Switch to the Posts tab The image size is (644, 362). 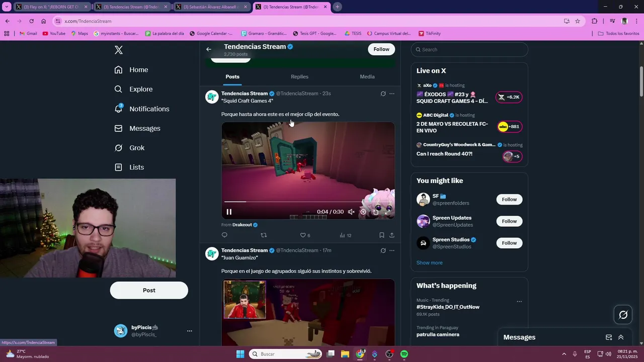point(232,76)
